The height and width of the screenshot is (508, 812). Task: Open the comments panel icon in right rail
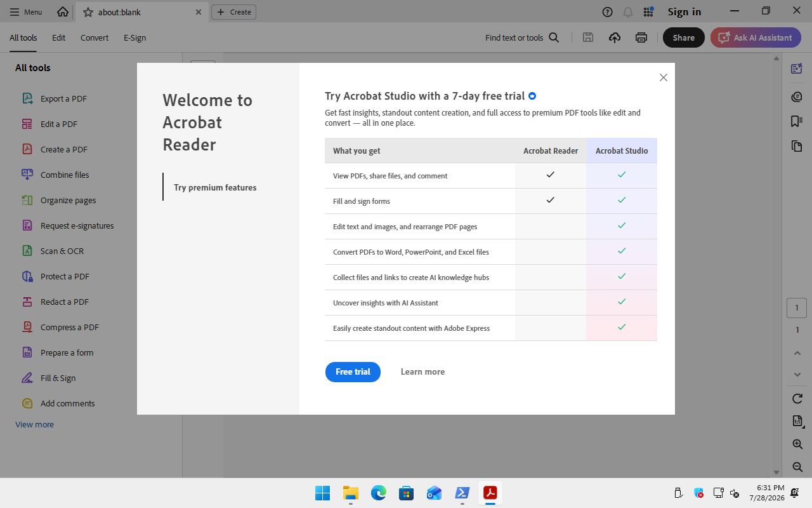(797, 97)
